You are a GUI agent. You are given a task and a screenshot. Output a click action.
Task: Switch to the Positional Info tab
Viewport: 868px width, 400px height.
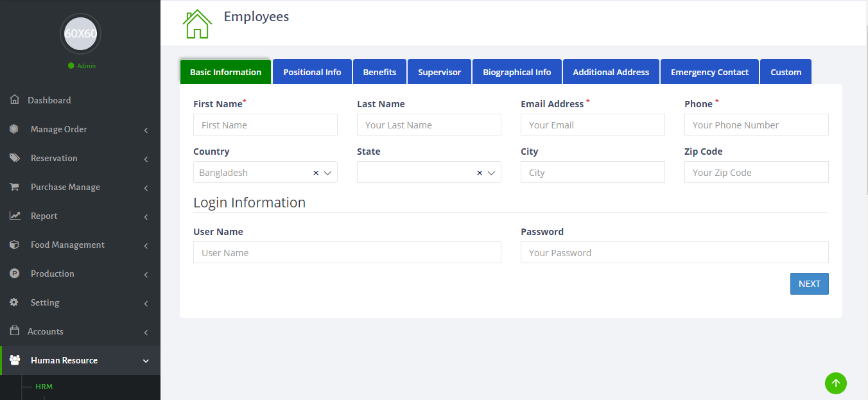point(312,72)
